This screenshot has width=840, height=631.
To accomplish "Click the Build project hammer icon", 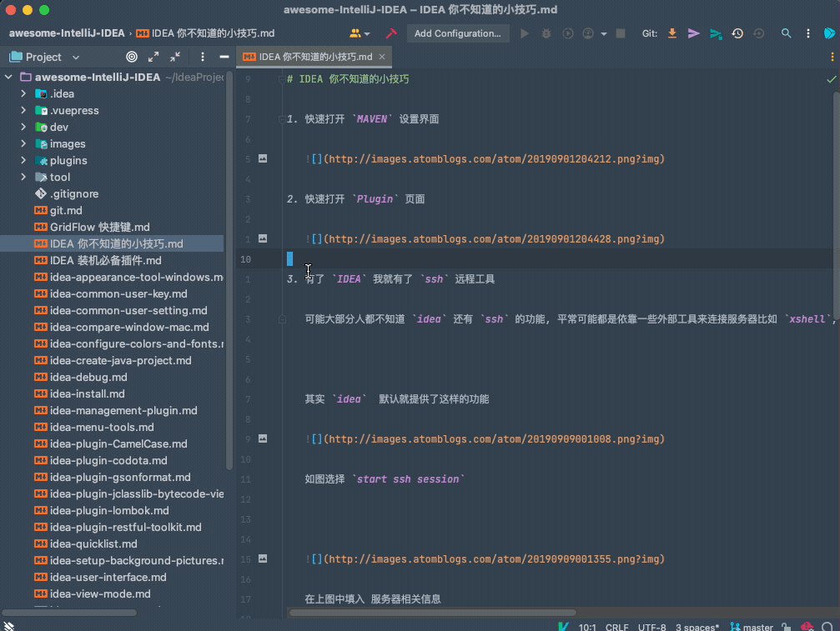I will tap(391, 33).
